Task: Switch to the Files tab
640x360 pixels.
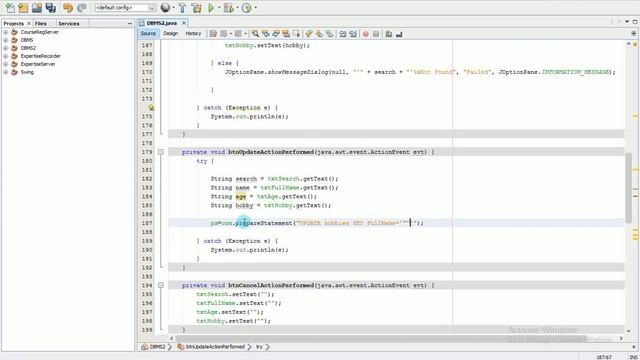Action: click(x=40, y=24)
